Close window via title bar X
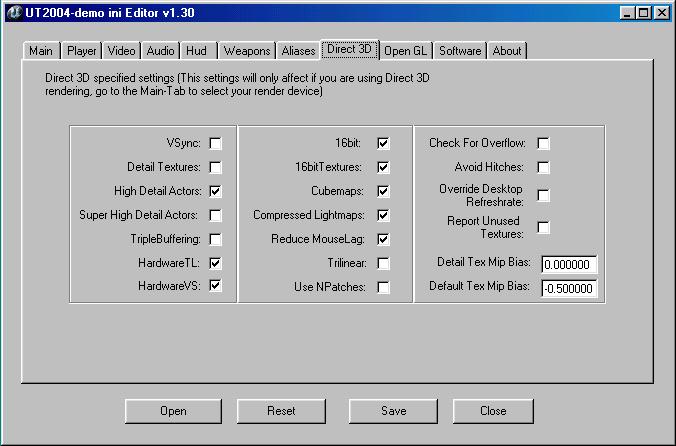 coord(661,13)
